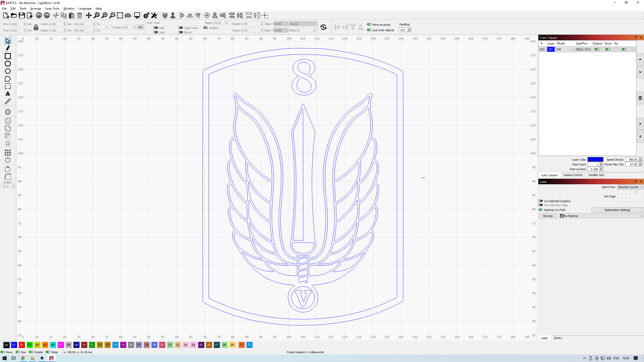
Task: Select the Offset Shapes tool
Action: pyautogui.click(x=8, y=112)
